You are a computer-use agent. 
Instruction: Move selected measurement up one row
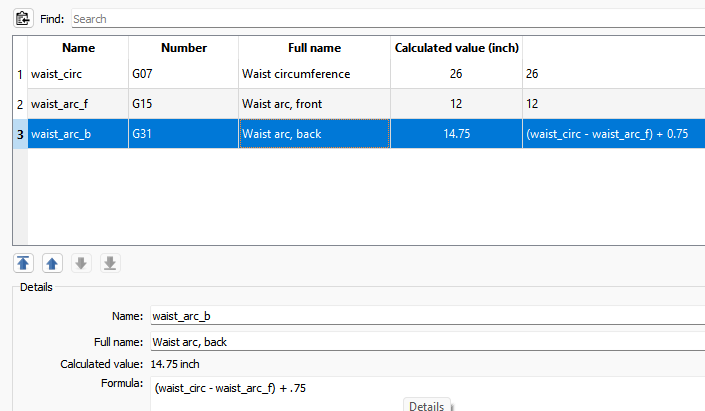pos(52,263)
